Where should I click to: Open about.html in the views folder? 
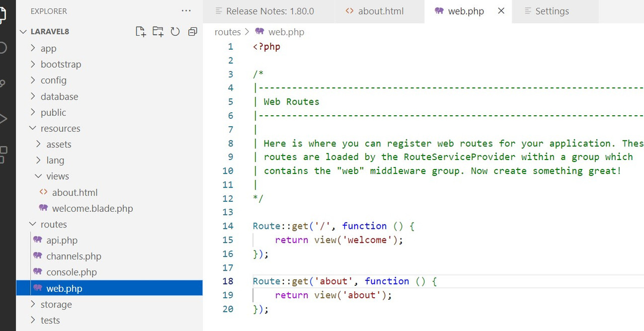[x=75, y=192]
